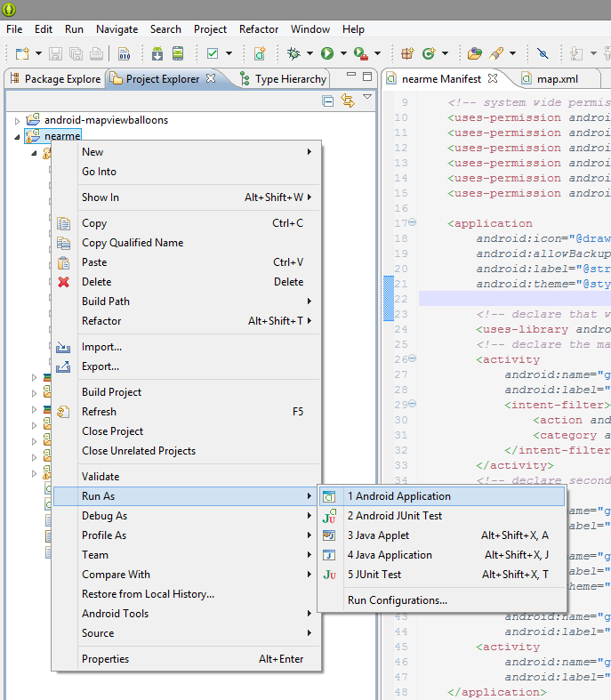Open the external tools dropdown arrow
Viewport: 611px width, 700px height.
click(378, 54)
